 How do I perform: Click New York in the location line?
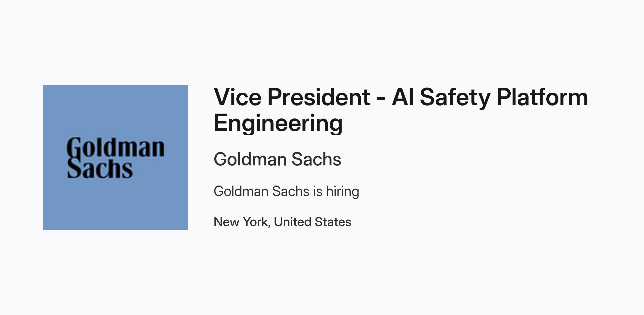241,222
